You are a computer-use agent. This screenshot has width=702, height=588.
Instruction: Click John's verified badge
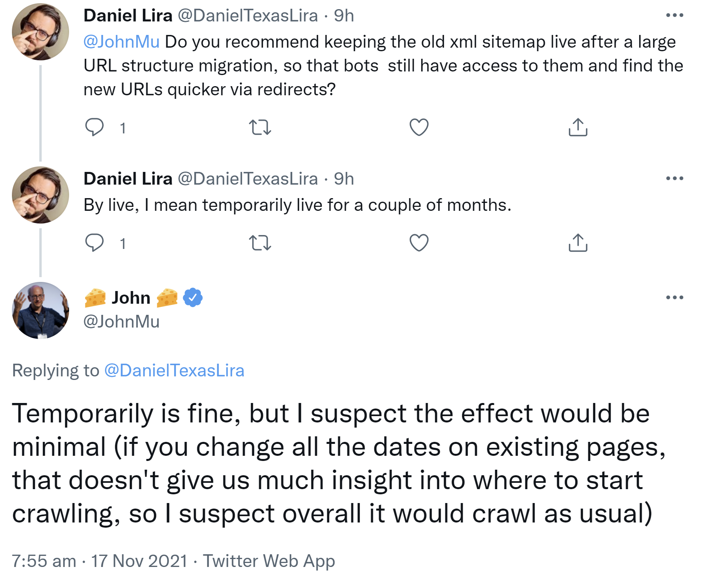point(193,297)
